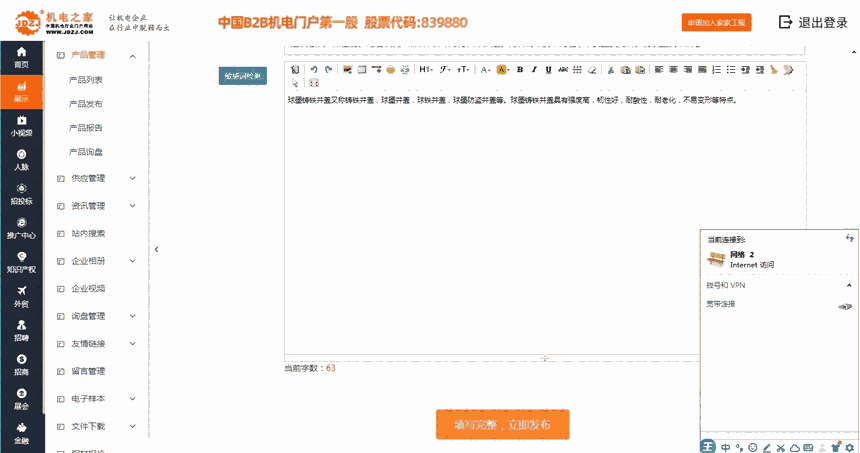Screen dimensions: 860x453
Task: Click the 退出登录 logout link
Action: pos(812,23)
